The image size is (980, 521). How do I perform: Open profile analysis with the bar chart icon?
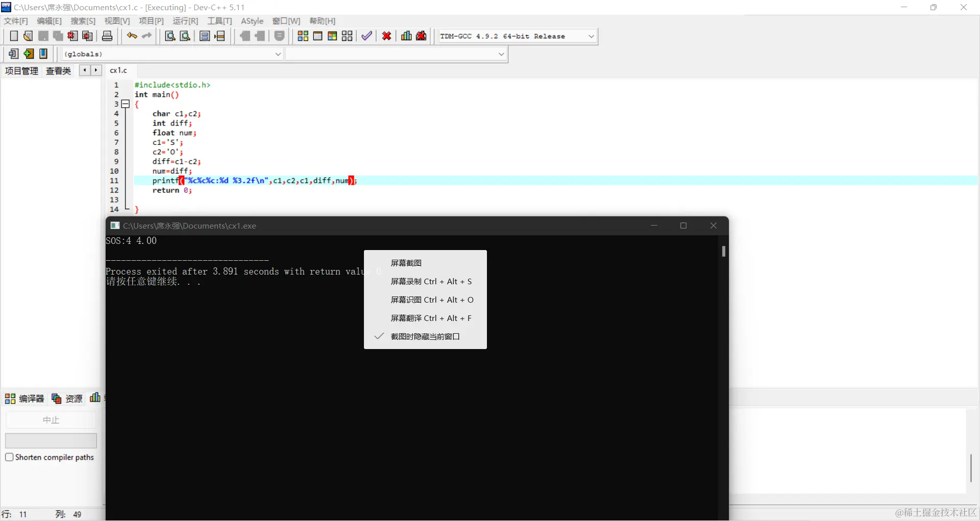(x=406, y=36)
